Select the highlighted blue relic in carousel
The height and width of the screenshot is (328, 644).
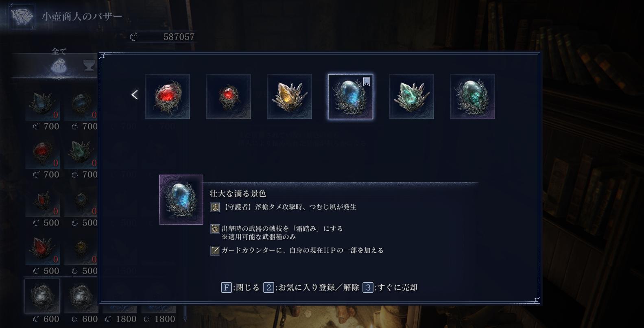tap(350, 97)
